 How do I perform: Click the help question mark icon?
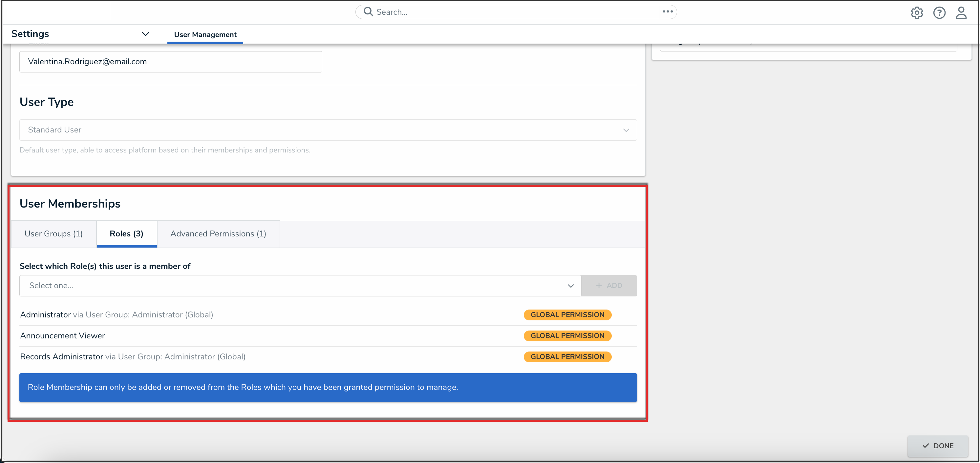pyautogui.click(x=939, y=12)
